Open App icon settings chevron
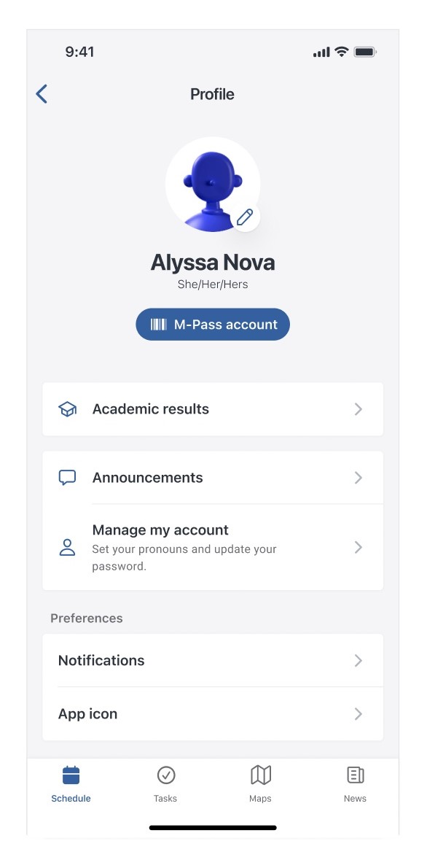 359,714
